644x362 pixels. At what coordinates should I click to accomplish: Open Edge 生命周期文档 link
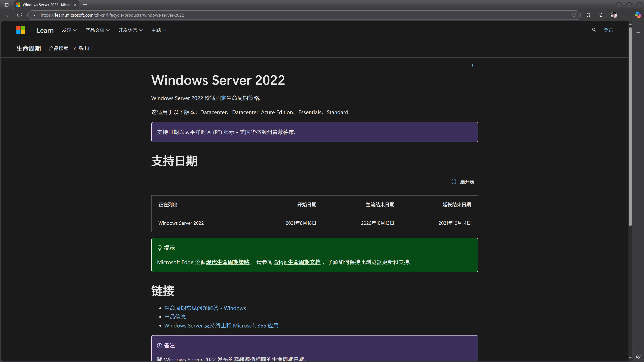297,262
